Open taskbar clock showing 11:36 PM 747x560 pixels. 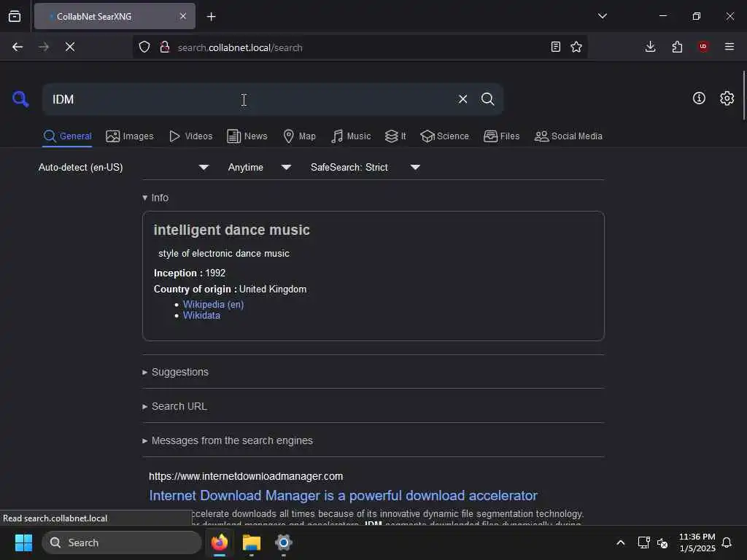[697, 542]
